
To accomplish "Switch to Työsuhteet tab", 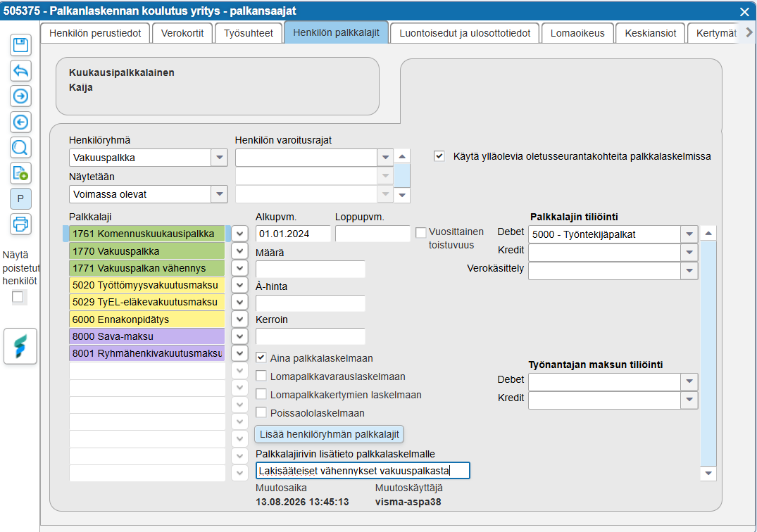I will click(249, 33).
